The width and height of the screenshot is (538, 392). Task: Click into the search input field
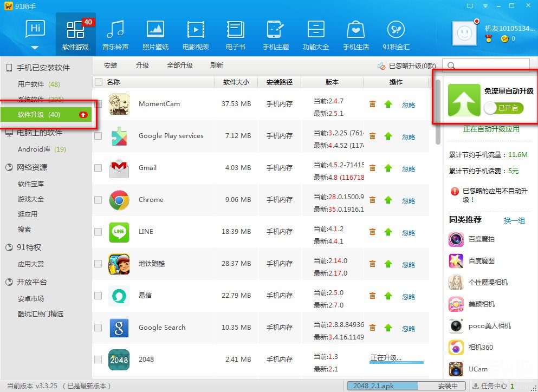(x=485, y=66)
